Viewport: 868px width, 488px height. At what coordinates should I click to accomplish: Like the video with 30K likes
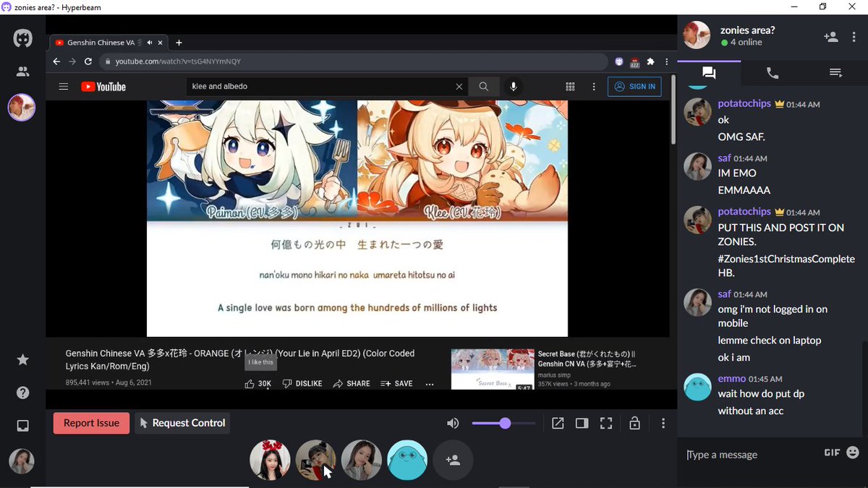click(258, 384)
